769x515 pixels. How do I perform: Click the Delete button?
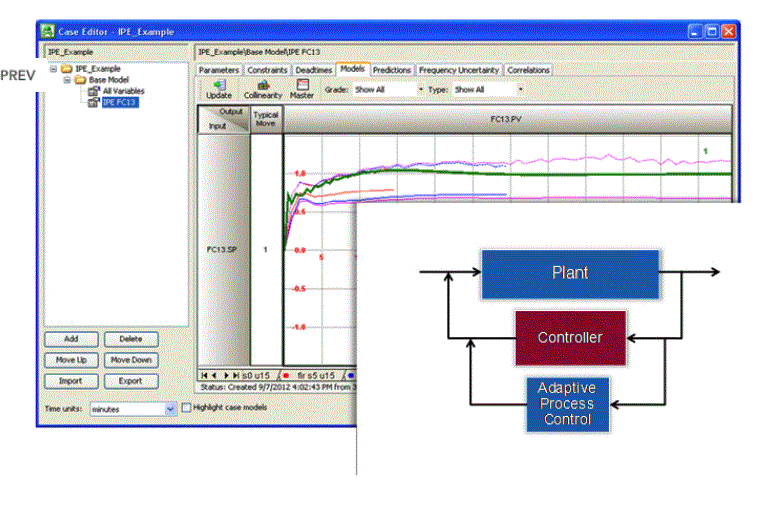click(131, 339)
